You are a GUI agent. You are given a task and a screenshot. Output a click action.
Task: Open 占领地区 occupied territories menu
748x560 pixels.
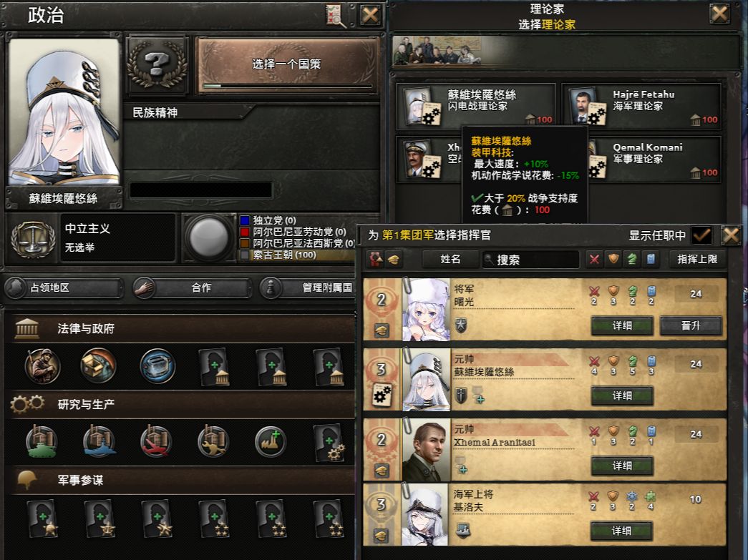click(x=63, y=288)
